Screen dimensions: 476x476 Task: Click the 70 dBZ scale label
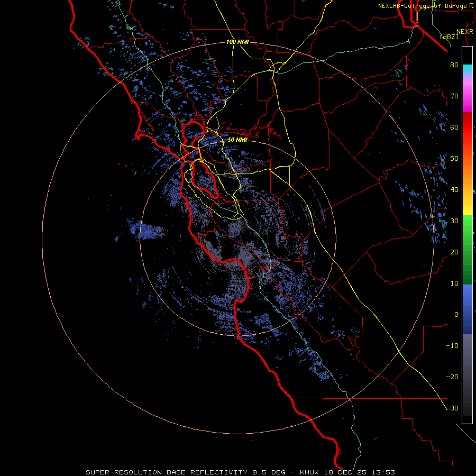[x=454, y=96]
